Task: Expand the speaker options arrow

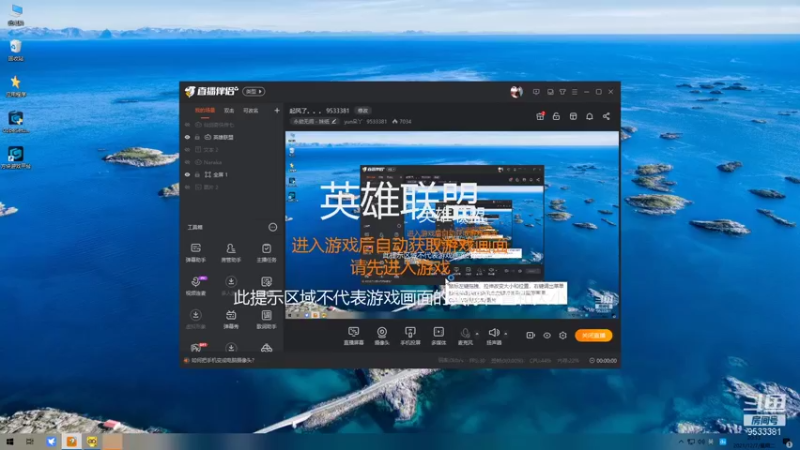Action: (x=506, y=334)
